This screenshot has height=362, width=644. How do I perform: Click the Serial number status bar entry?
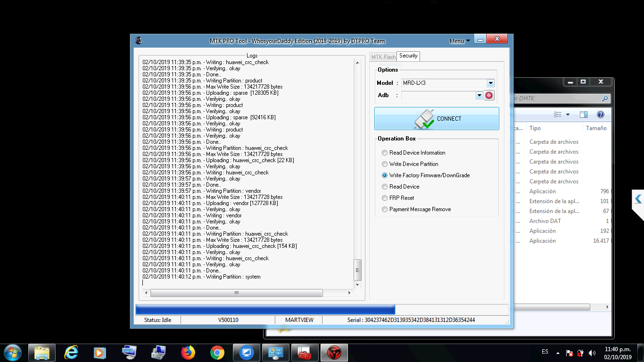411,320
